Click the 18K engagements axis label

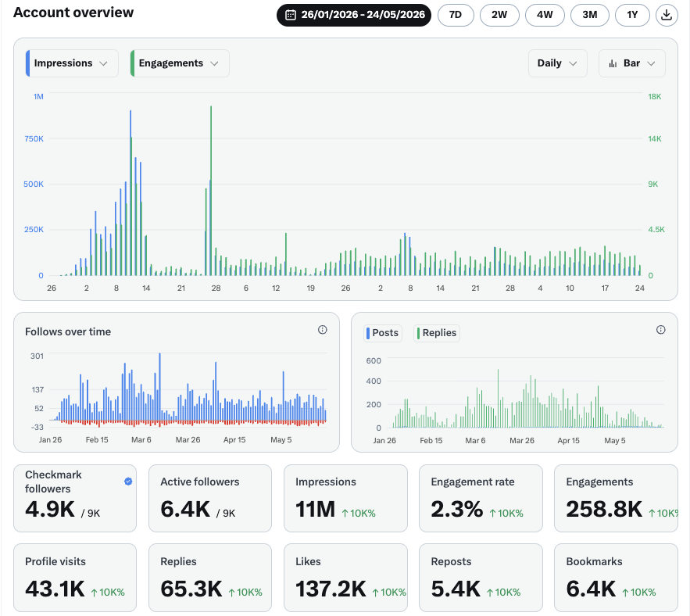tap(654, 96)
